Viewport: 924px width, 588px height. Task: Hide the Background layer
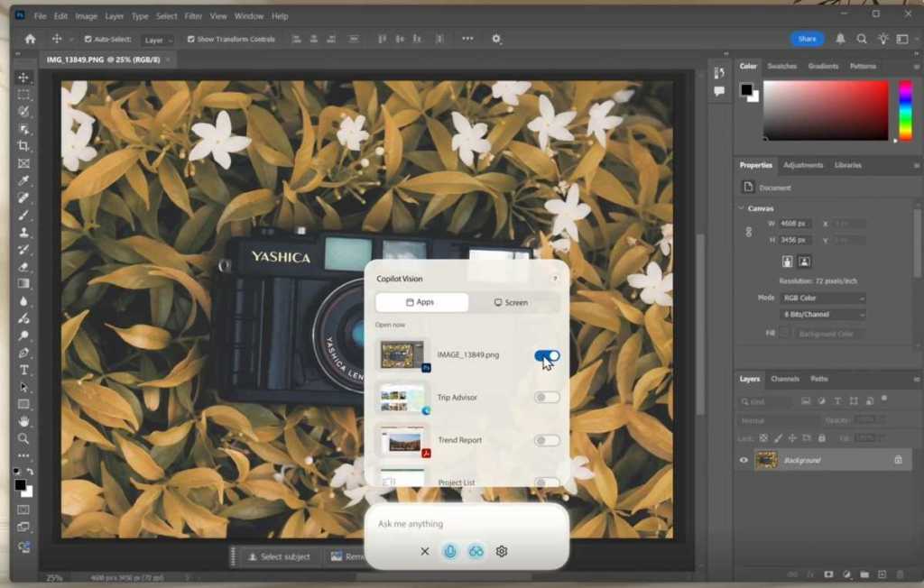(742, 459)
